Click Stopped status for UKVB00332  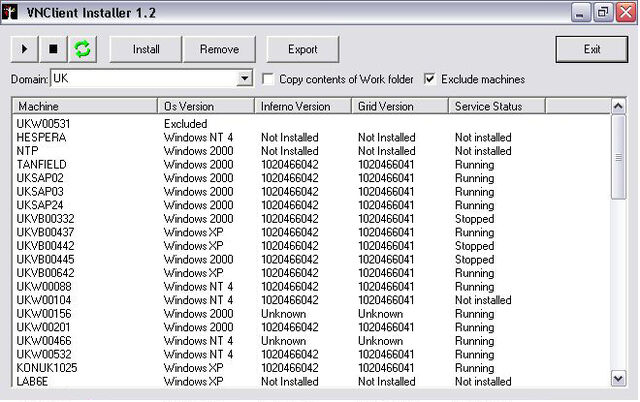tap(474, 219)
